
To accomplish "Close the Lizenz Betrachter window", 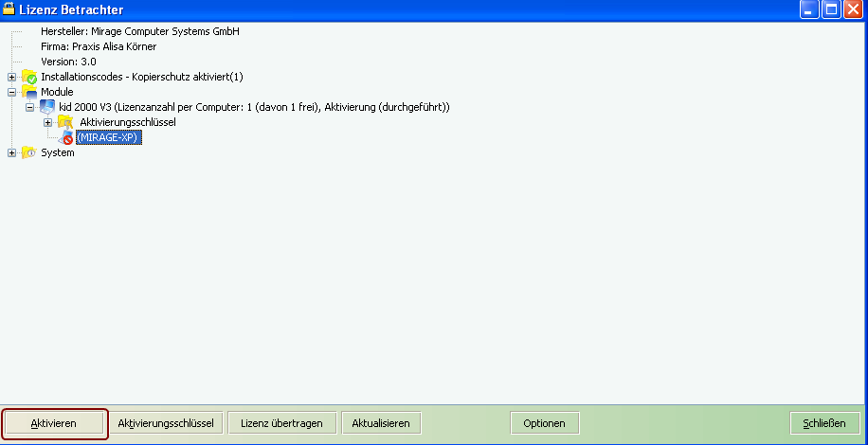I will (853, 9).
